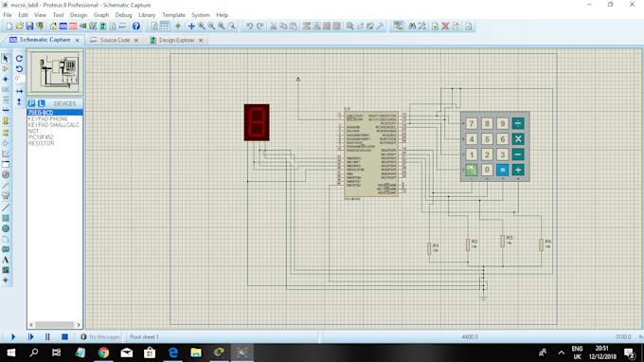
Task: Click the Open Project folder icon
Action: pyautogui.click(x=19, y=27)
